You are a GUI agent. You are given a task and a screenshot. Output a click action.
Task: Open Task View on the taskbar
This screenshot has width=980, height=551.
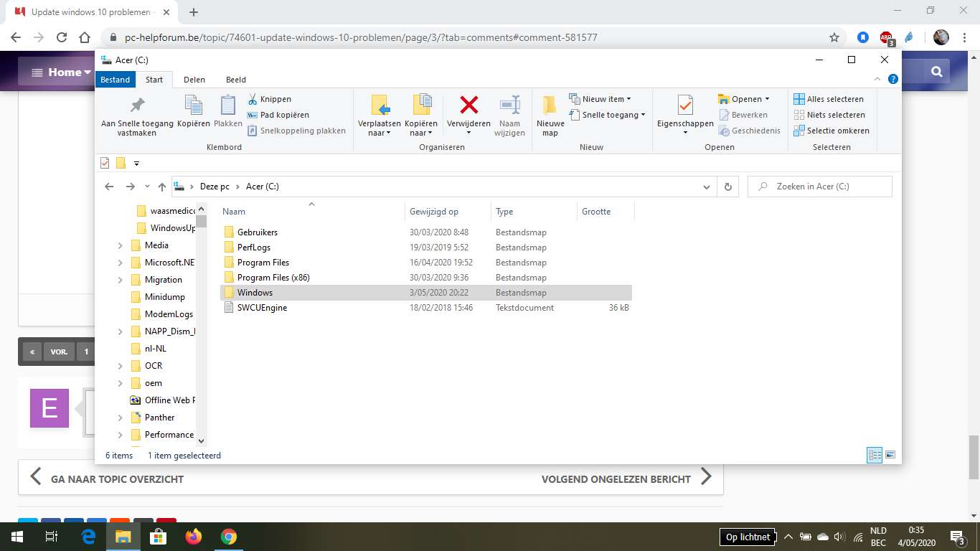(52, 536)
